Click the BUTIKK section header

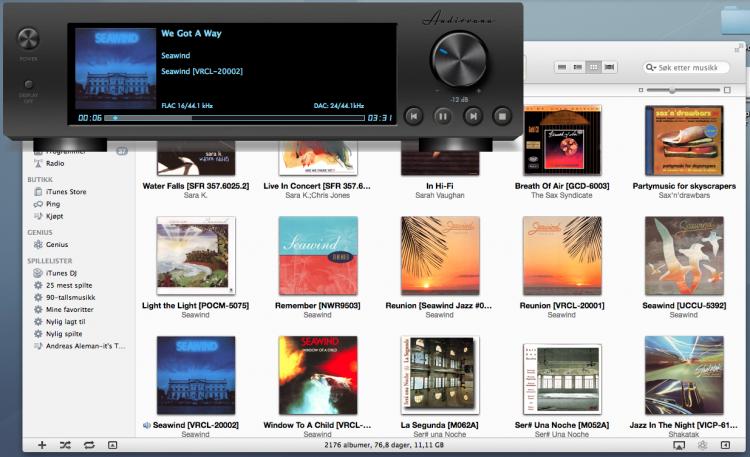click(40, 179)
